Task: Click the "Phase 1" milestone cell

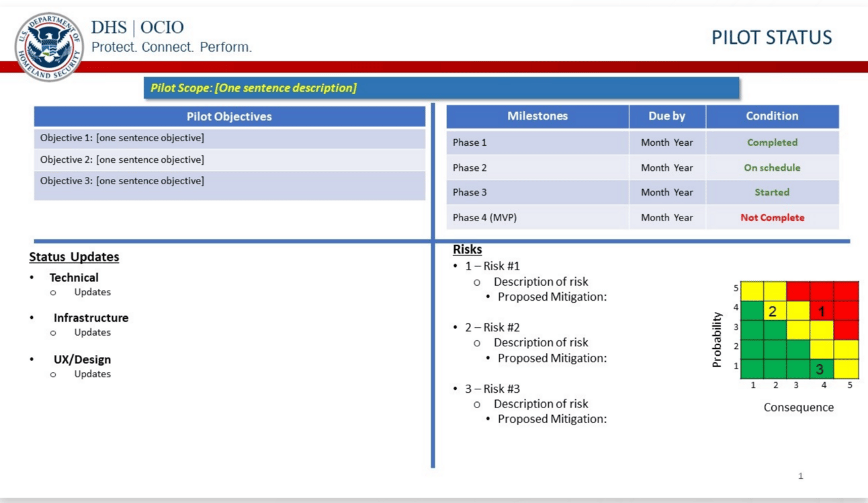Action: (537, 143)
